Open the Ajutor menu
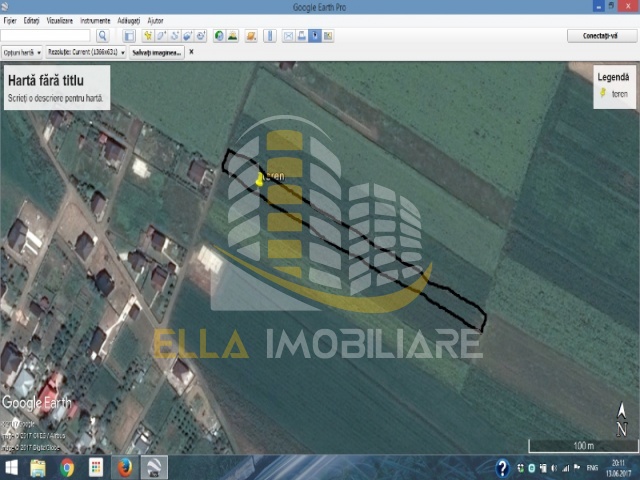The height and width of the screenshot is (480, 640). point(156,20)
